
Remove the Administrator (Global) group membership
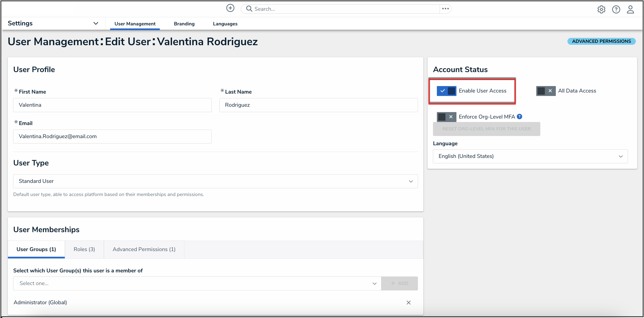pyautogui.click(x=408, y=303)
